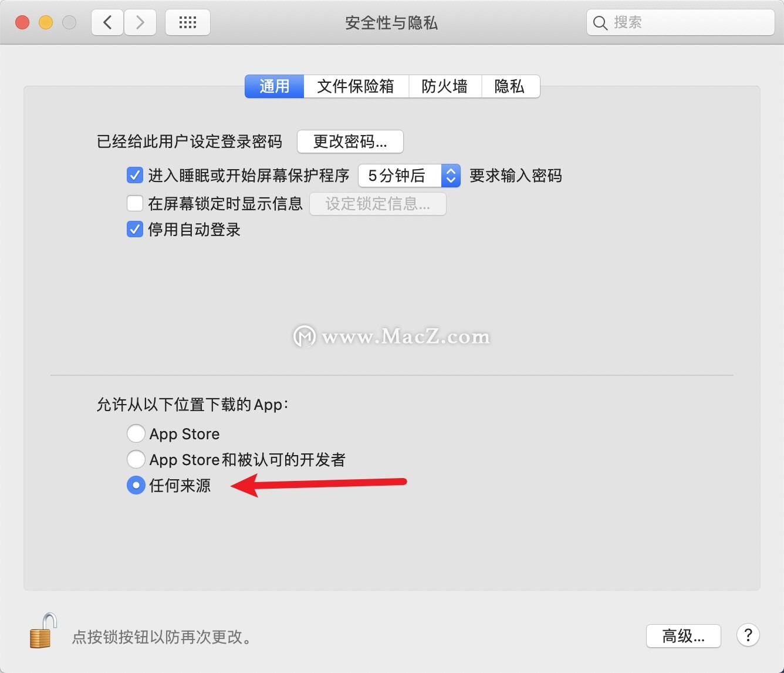The image size is (784, 673).
Task: Switch to the 文件保险箱 tab
Action: pos(356,86)
